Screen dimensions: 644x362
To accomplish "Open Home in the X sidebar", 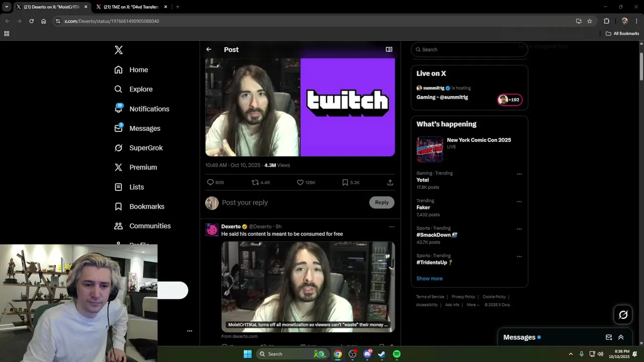I will 131,70.
